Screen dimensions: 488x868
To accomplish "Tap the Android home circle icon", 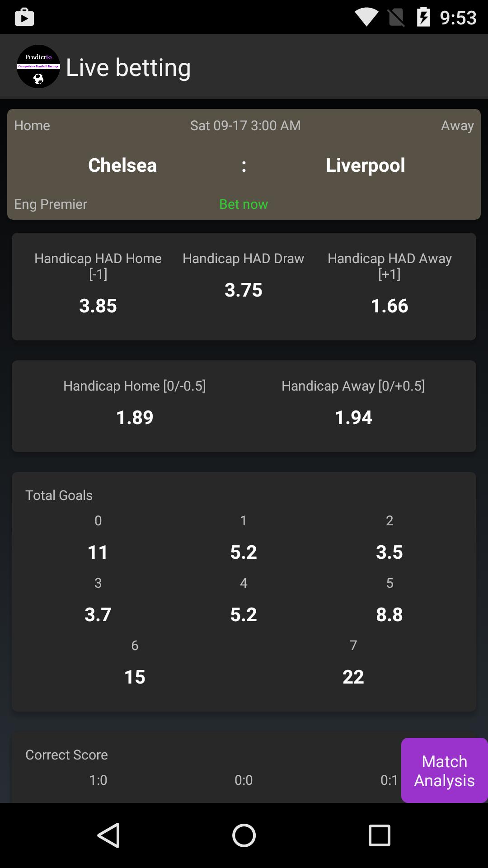I will click(244, 835).
